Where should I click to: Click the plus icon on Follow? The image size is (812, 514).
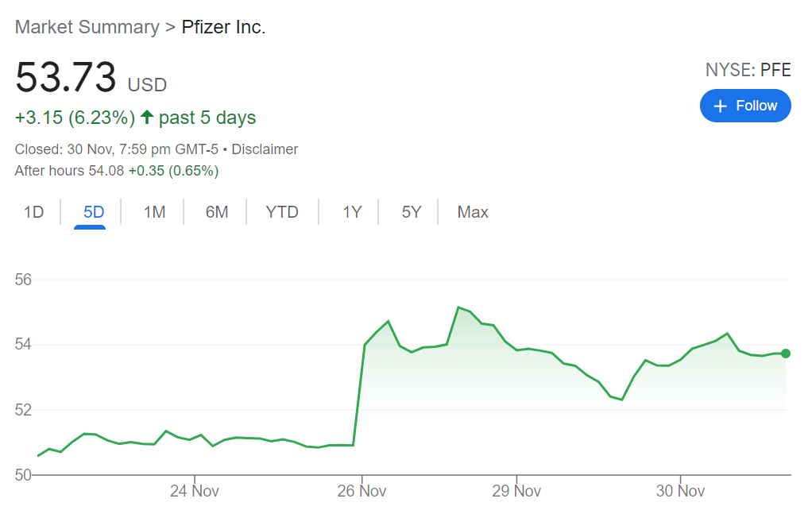tap(721, 106)
